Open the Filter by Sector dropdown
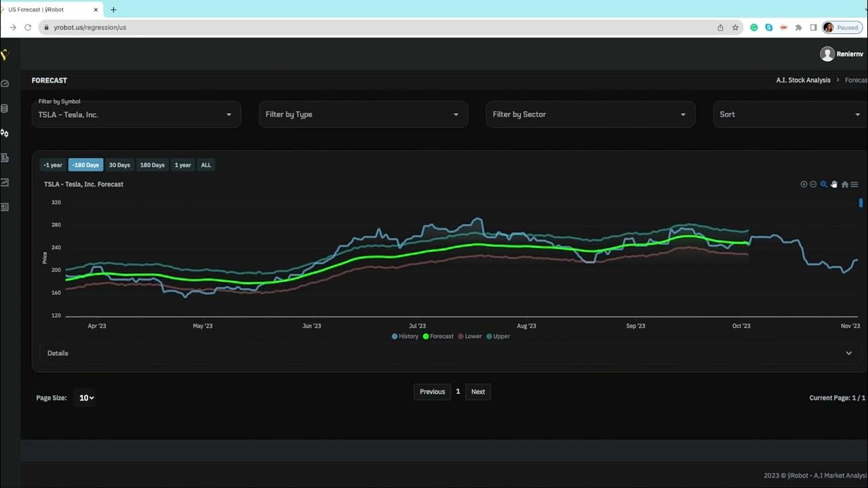 point(591,115)
